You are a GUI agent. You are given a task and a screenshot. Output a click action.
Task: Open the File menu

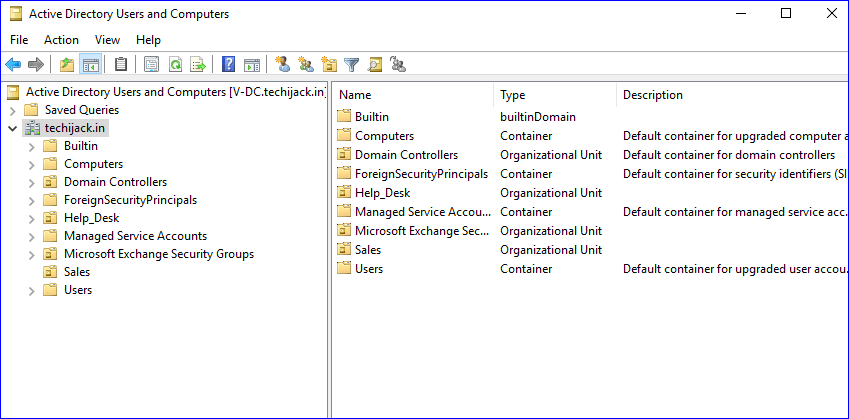click(x=19, y=40)
